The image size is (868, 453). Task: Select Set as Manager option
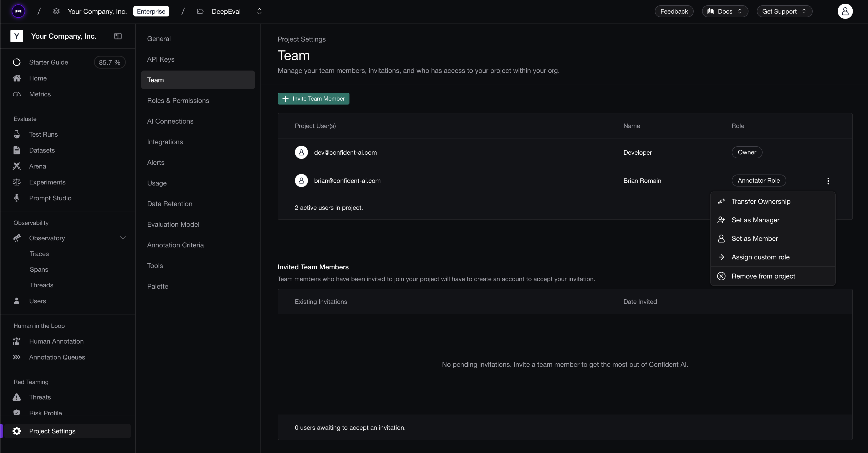click(755, 220)
